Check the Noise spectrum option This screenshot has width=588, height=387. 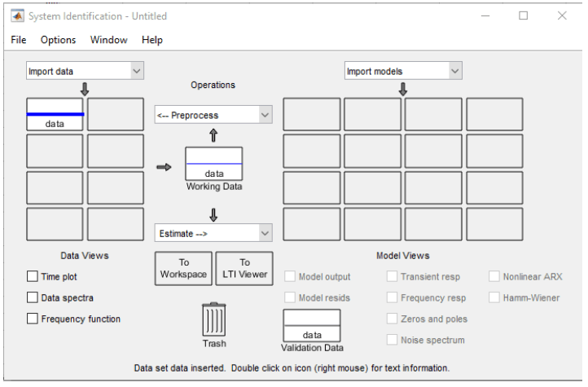(x=392, y=340)
